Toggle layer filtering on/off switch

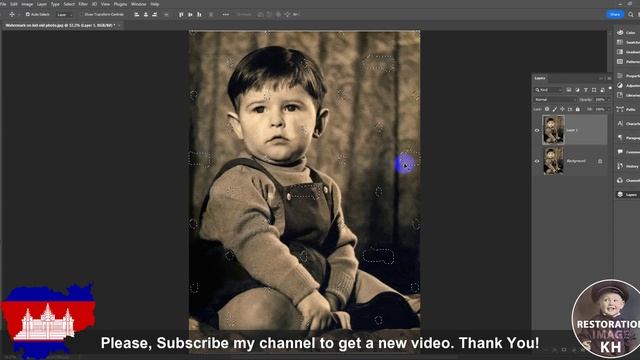[610, 88]
